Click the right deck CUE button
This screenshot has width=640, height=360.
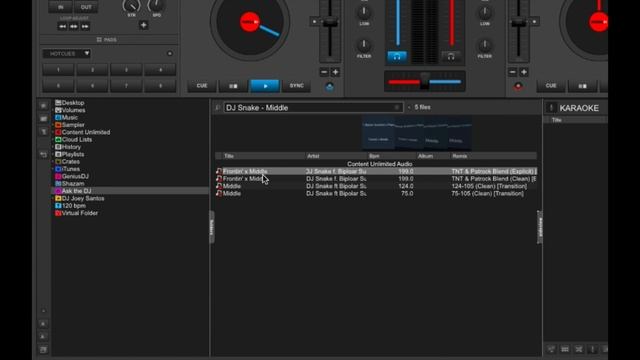(551, 86)
